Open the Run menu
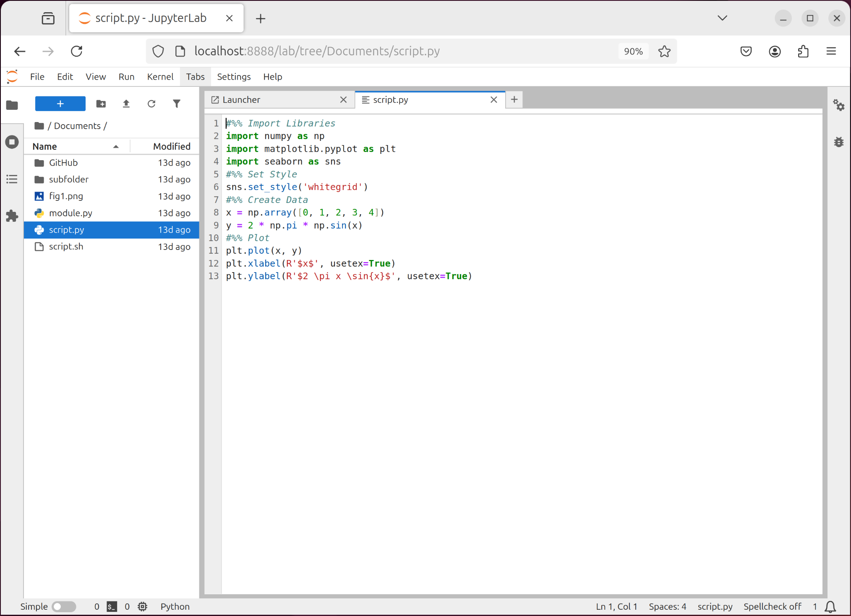Screen dimensions: 851x616 coord(126,77)
